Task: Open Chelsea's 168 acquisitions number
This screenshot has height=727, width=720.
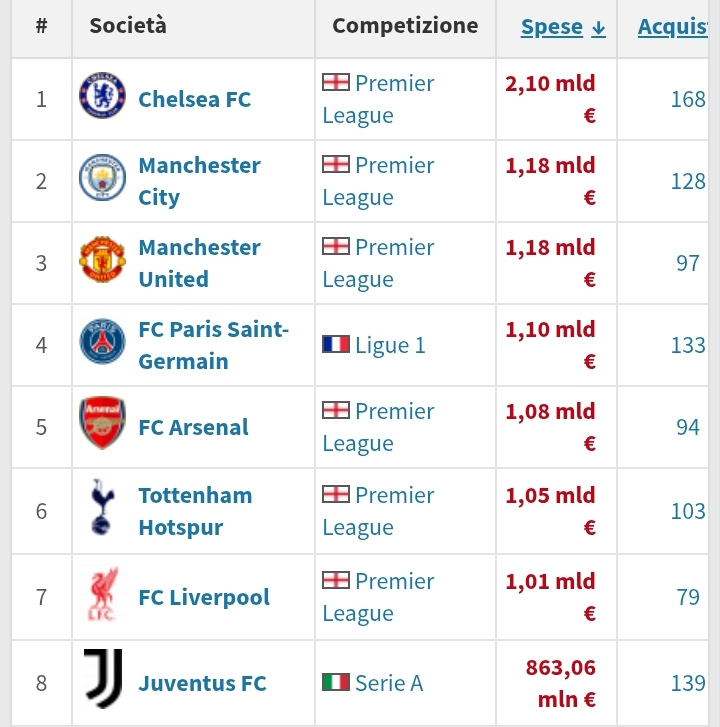Action: pyautogui.click(x=688, y=99)
